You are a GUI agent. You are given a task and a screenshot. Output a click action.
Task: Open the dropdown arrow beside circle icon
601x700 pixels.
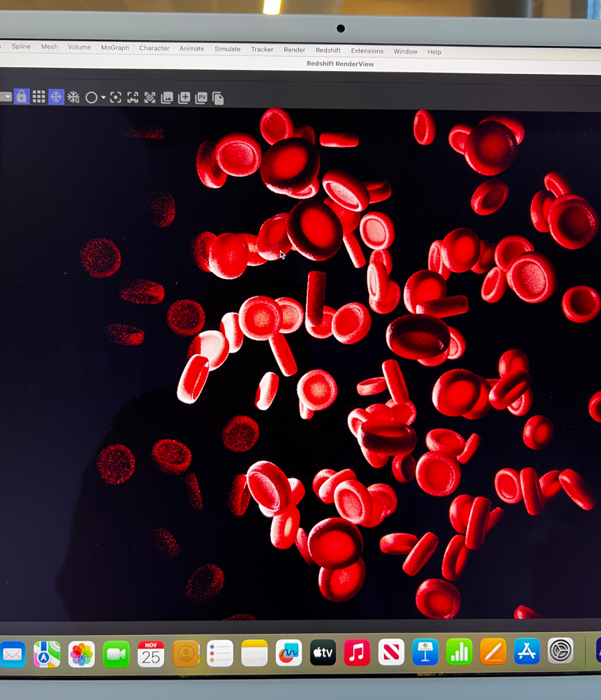point(103,98)
